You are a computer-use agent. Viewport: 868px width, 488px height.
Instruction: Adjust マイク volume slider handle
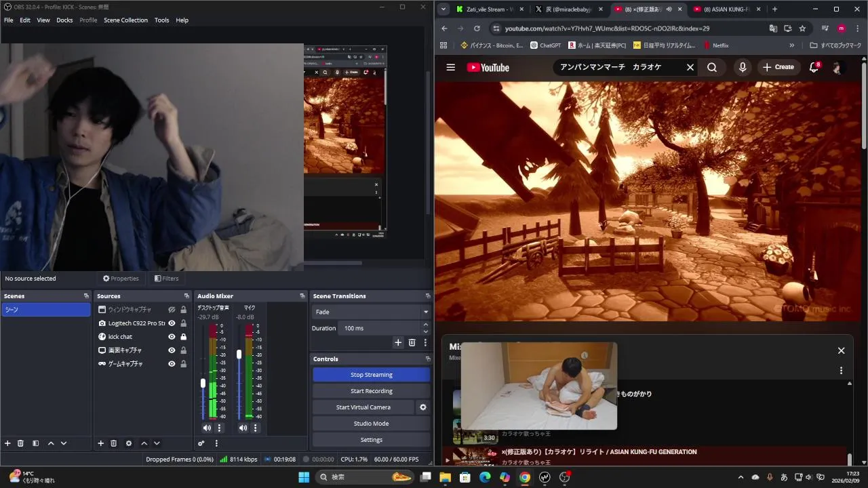(239, 354)
